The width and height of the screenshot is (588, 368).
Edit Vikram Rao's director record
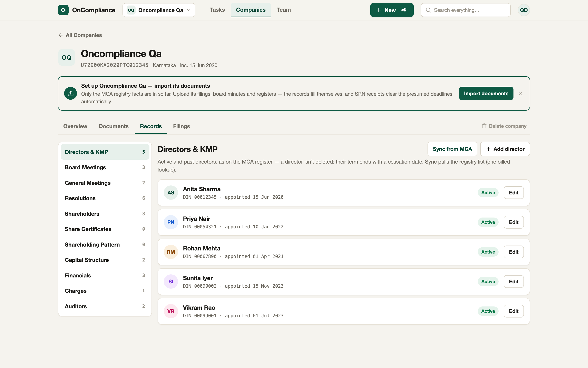[x=513, y=311]
